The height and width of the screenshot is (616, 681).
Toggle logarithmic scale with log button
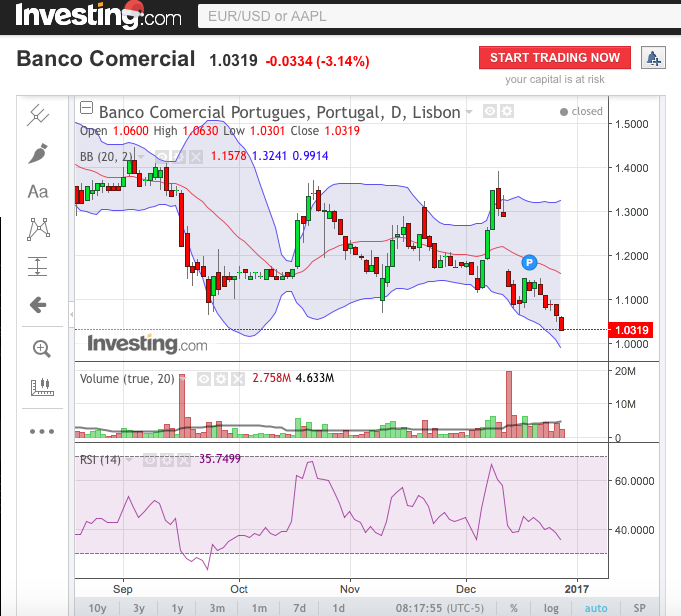(551, 608)
